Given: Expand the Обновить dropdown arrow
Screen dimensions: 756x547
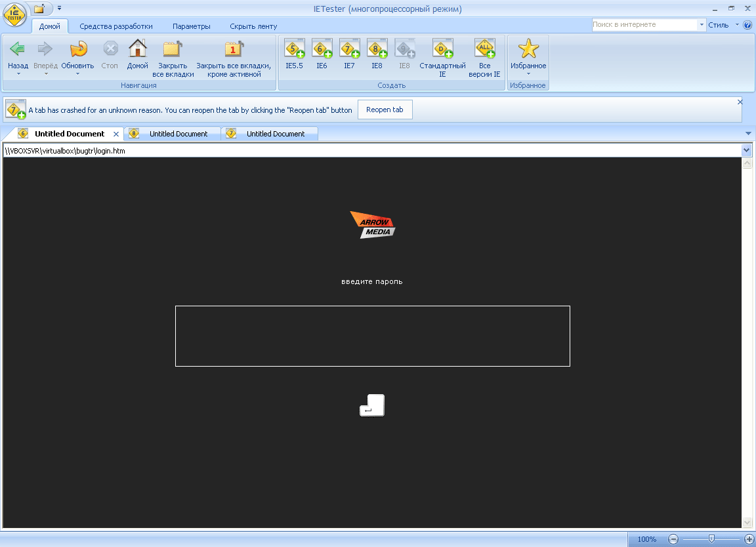Looking at the screenshot, I should [x=77, y=73].
